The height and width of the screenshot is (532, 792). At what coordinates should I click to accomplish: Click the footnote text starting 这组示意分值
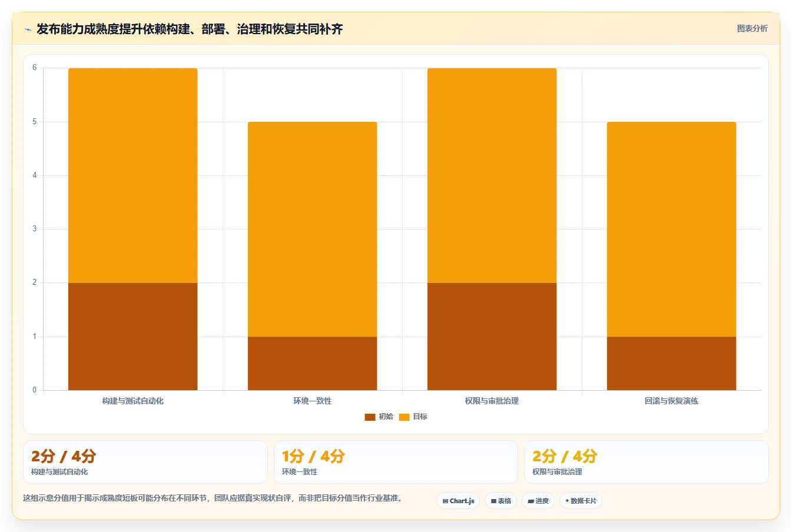pyautogui.click(x=214, y=498)
